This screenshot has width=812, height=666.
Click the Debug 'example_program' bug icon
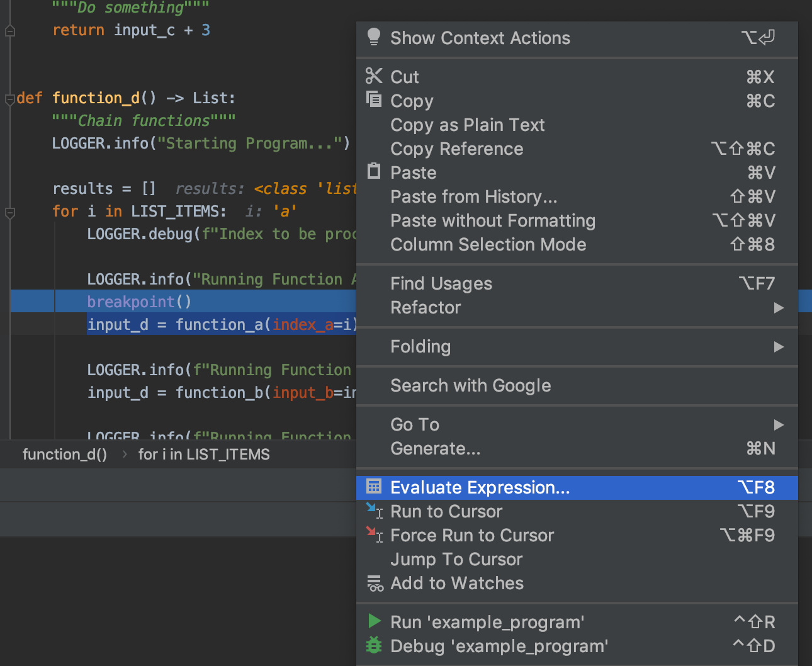(374, 646)
